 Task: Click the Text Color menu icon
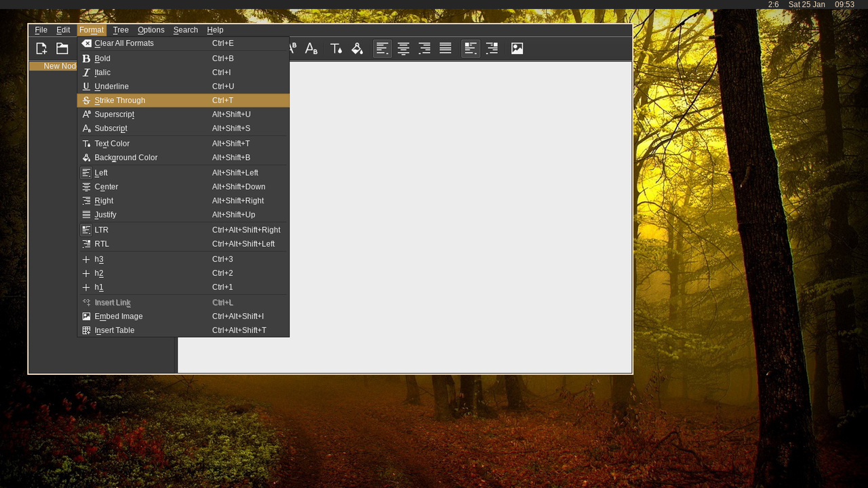[86, 144]
